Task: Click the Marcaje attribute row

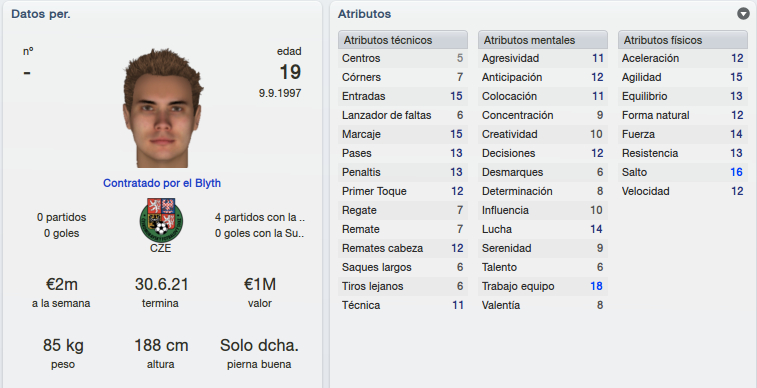Action: [x=403, y=134]
